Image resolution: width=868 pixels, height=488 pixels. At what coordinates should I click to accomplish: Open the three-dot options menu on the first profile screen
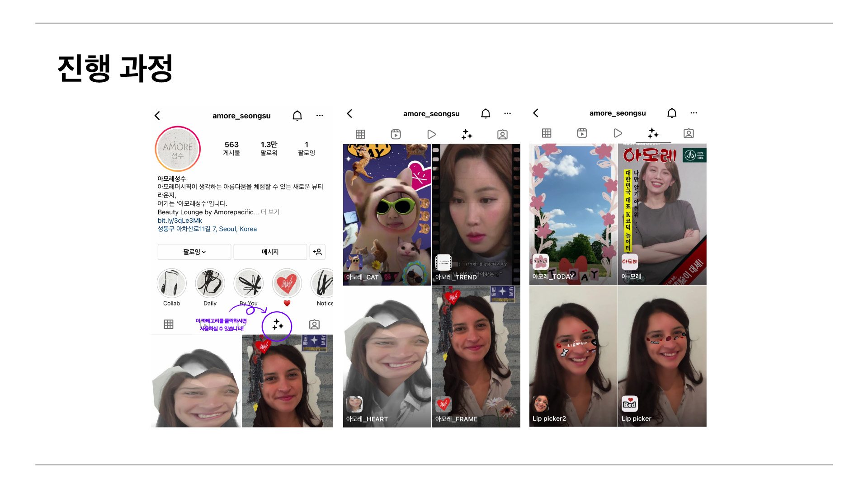[320, 116]
